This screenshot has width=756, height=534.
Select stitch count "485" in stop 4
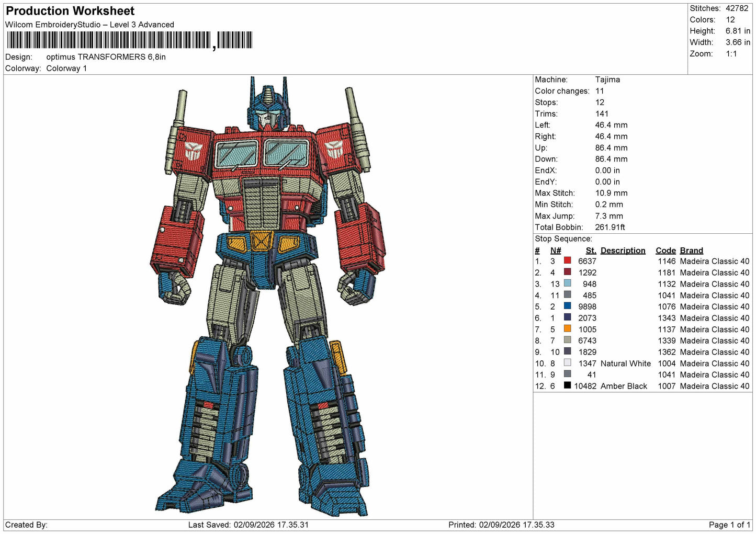pos(590,296)
